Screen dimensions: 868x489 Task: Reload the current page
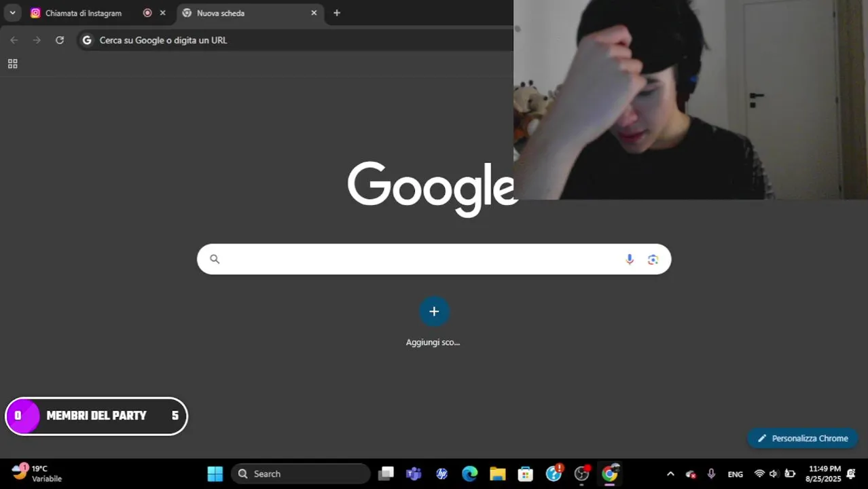[x=60, y=40]
